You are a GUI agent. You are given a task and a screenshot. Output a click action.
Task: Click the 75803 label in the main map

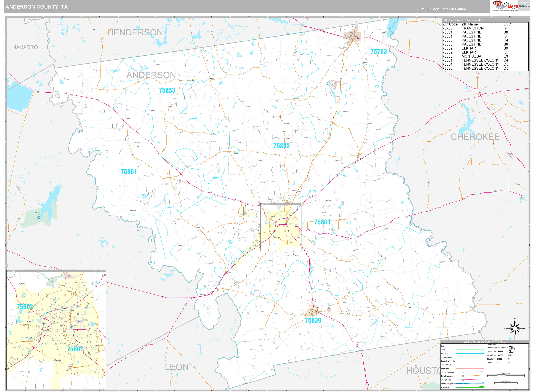[281, 146]
